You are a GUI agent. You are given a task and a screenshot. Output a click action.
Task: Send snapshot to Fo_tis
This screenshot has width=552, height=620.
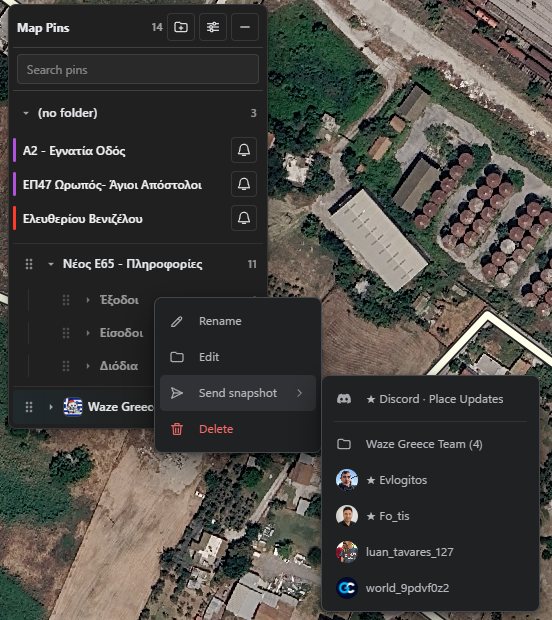click(431, 516)
